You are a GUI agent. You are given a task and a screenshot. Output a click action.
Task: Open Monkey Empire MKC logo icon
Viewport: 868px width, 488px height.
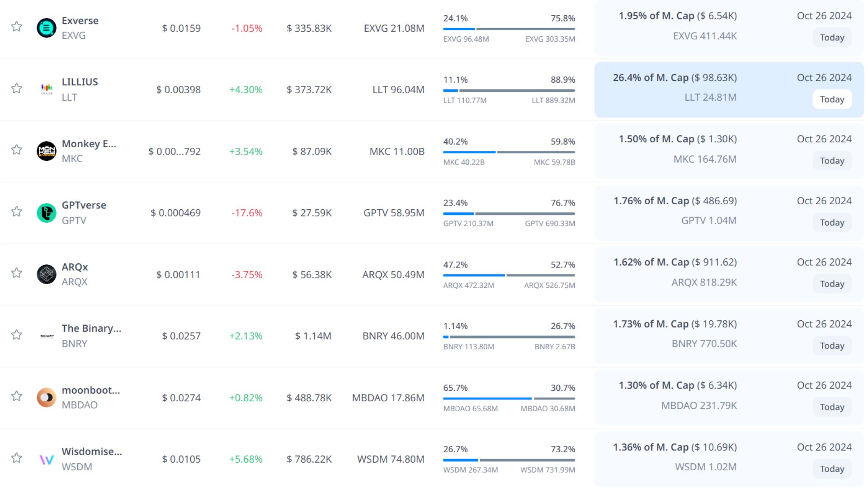tap(46, 151)
